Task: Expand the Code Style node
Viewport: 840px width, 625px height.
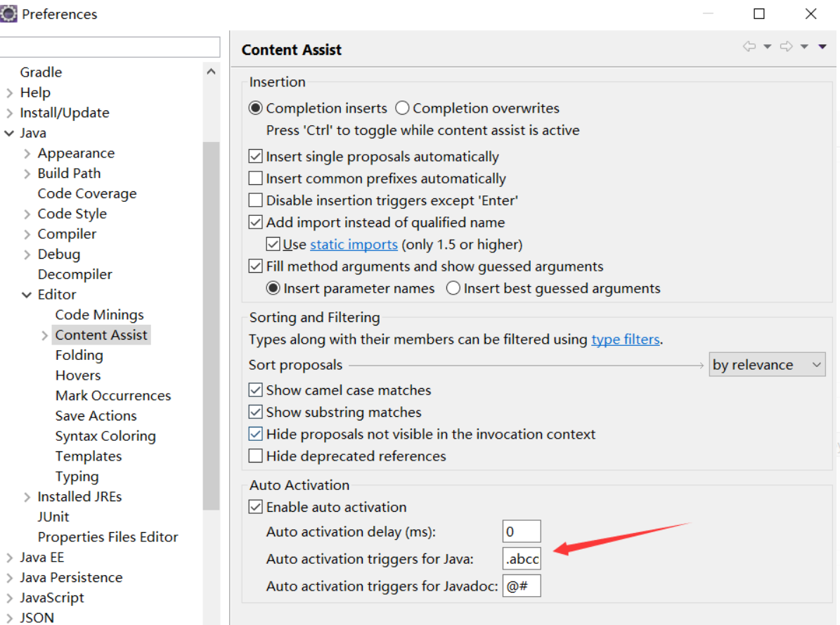Action: pos(27,214)
